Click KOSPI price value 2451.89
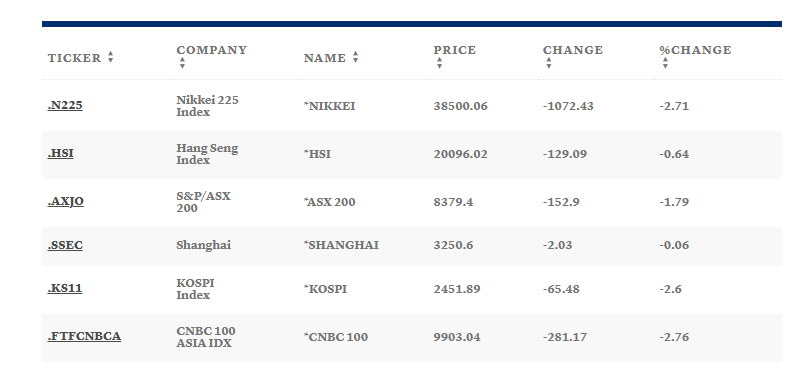The image size is (806, 368). pos(457,289)
